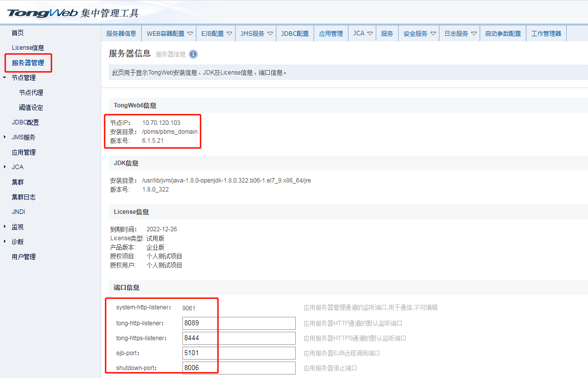Open JMS服务 top menu dropdown arrow
The width and height of the screenshot is (588, 378).
pos(270,34)
